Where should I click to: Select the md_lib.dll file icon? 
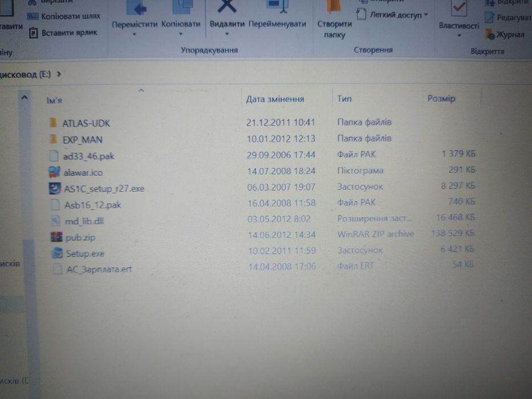56,221
